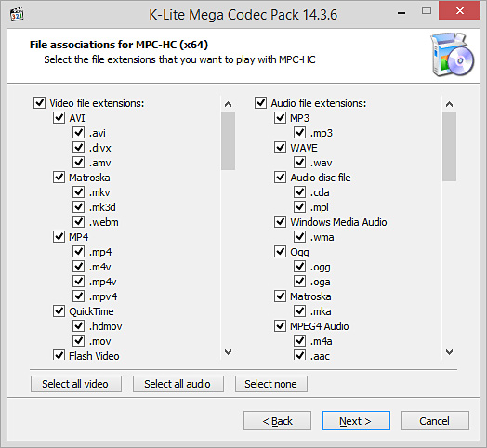The width and height of the screenshot is (487, 448).
Task: Click the codec pack box and disc image
Action: [x=453, y=55]
